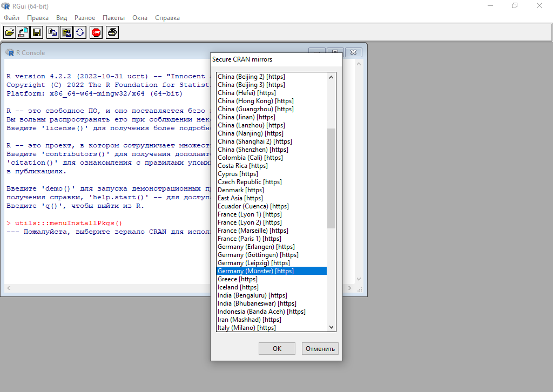Open the Файл menu
Viewport: 553px width, 392px height.
coord(11,18)
